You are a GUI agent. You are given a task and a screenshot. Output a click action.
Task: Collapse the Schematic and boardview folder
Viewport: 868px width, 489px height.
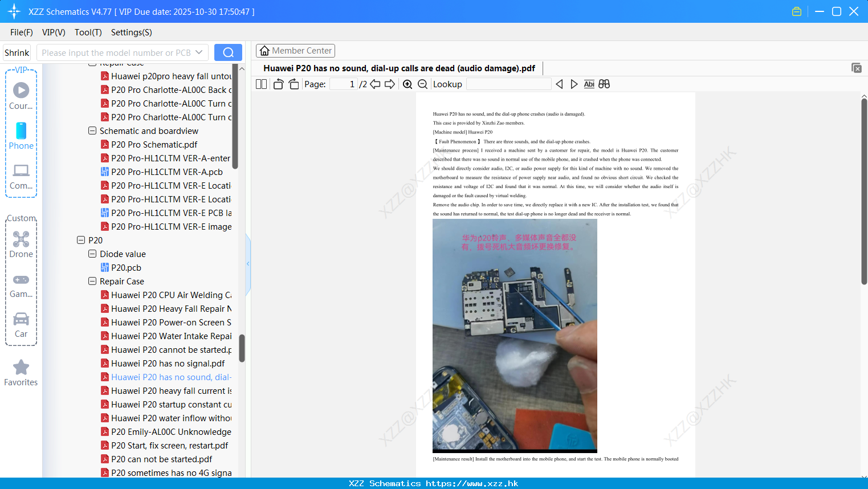pyautogui.click(x=92, y=131)
